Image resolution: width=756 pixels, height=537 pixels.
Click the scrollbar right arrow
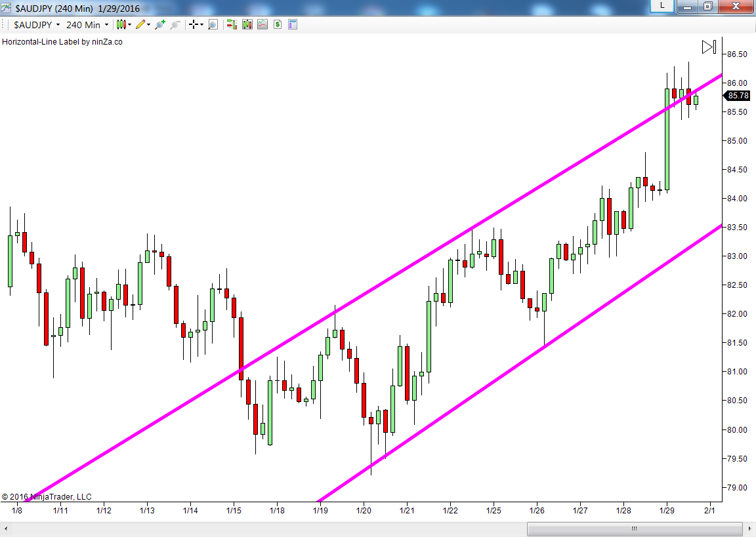pos(749,529)
